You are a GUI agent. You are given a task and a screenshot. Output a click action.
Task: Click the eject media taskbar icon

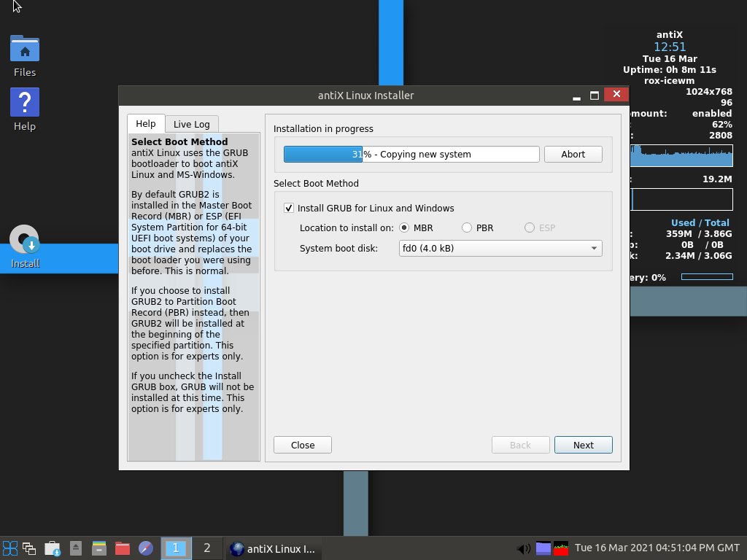[x=76, y=548]
